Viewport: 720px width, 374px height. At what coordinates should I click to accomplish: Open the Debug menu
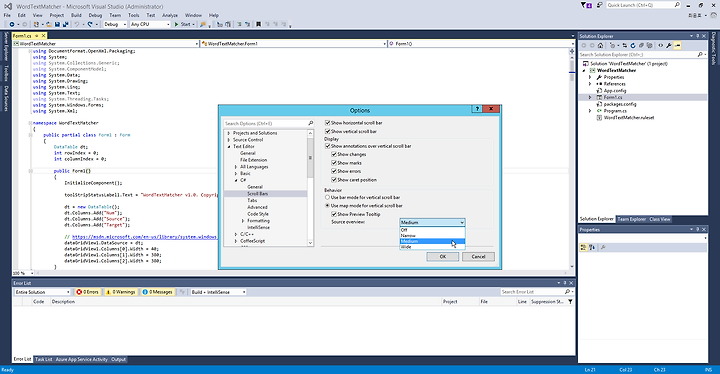(x=95, y=15)
